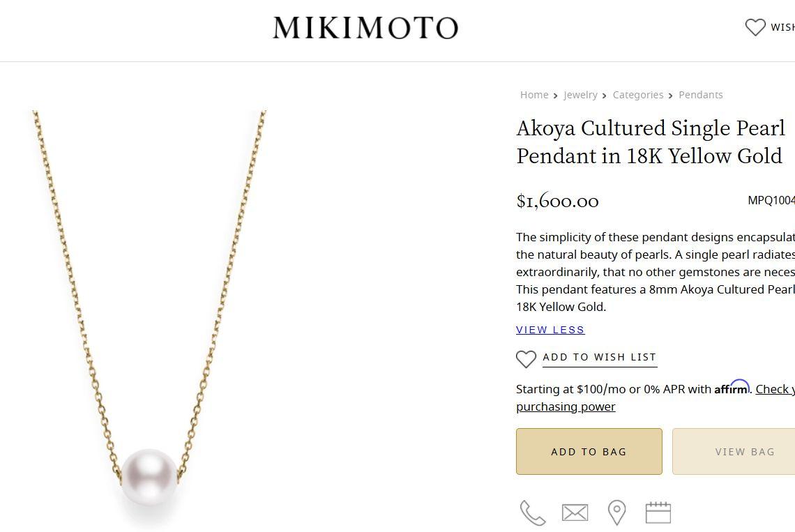Click the product title heading
The height and width of the screenshot is (532, 795).
(650, 142)
